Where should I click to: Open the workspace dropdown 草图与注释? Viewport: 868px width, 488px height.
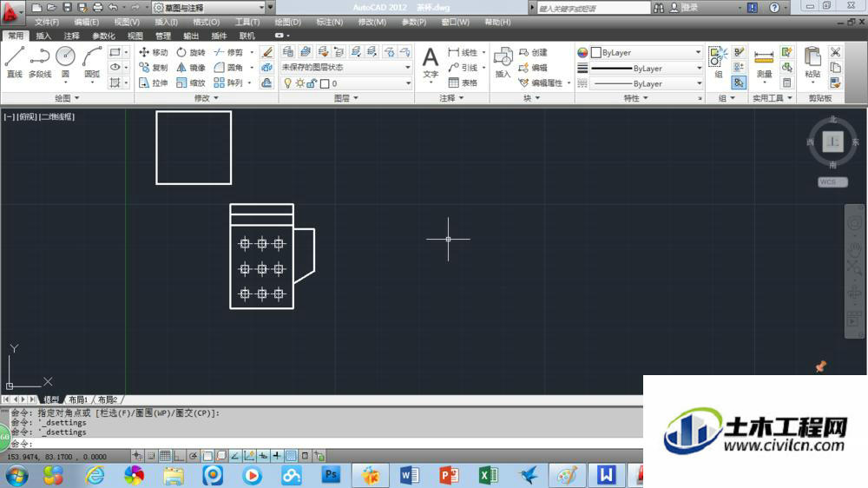click(x=208, y=8)
